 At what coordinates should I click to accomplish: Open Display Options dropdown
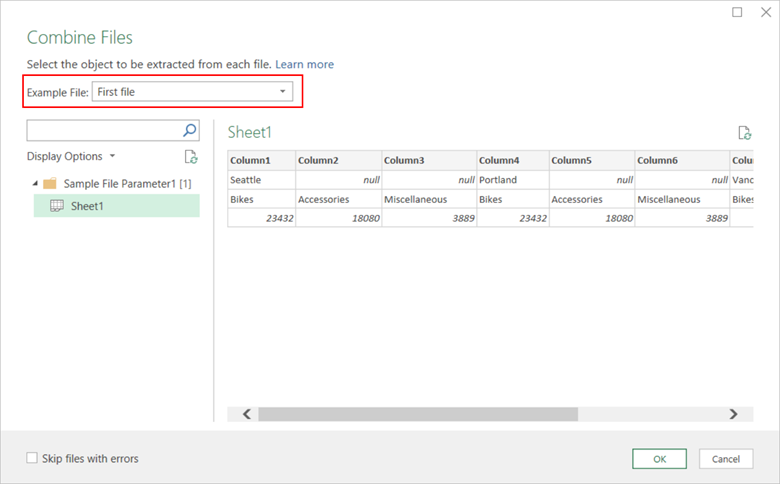pyautogui.click(x=71, y=156)
